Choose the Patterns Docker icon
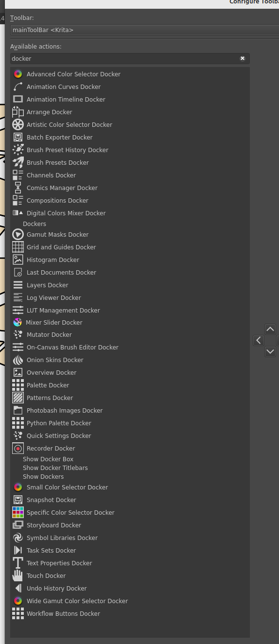 (x=18, y=398)
